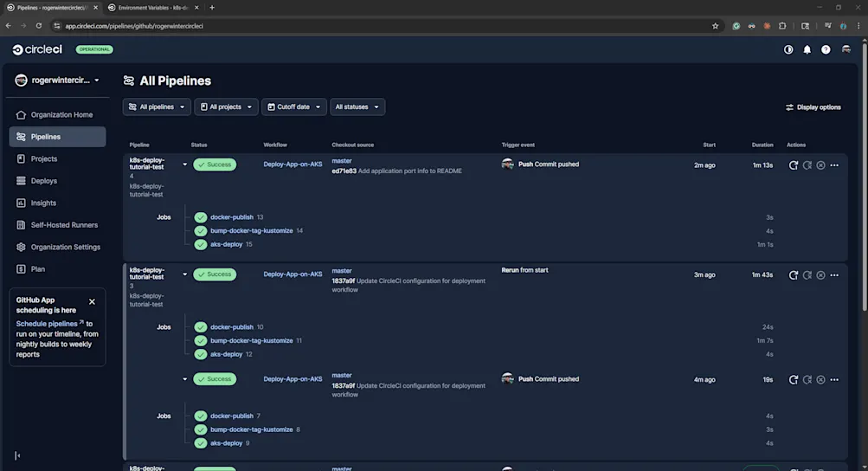Open the Cutoff date picker dropdown

pyautogui.click(x=294, y=107)
